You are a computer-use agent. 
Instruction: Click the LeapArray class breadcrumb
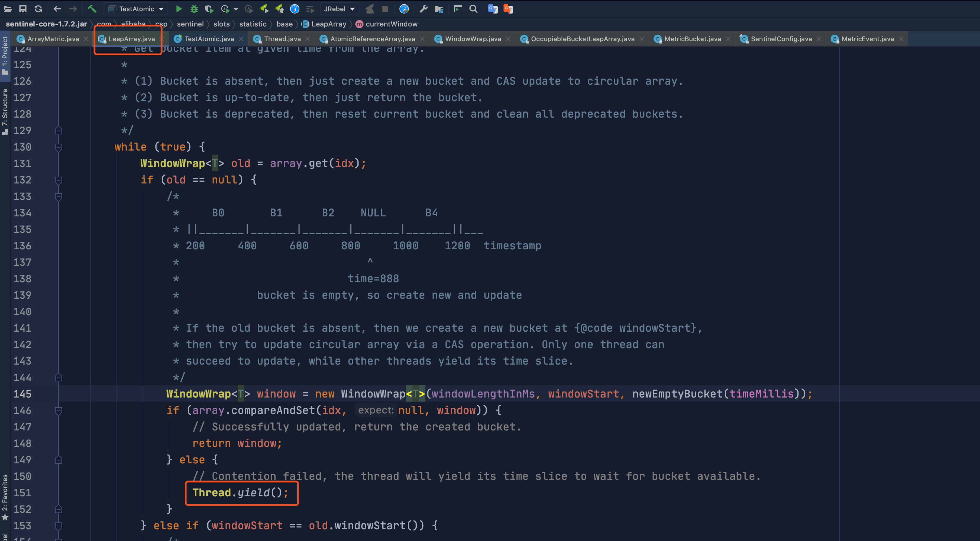(x=324, y=24)
